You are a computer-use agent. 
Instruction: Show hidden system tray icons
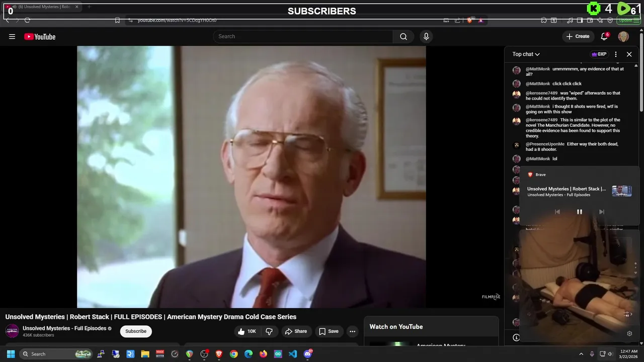point(581,354)
